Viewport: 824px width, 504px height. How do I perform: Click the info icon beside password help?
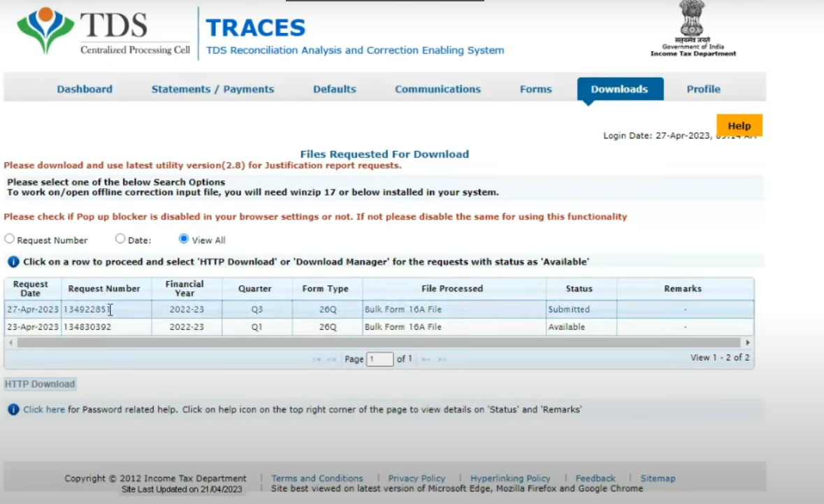pyautogui.click(x=13, y=410)
